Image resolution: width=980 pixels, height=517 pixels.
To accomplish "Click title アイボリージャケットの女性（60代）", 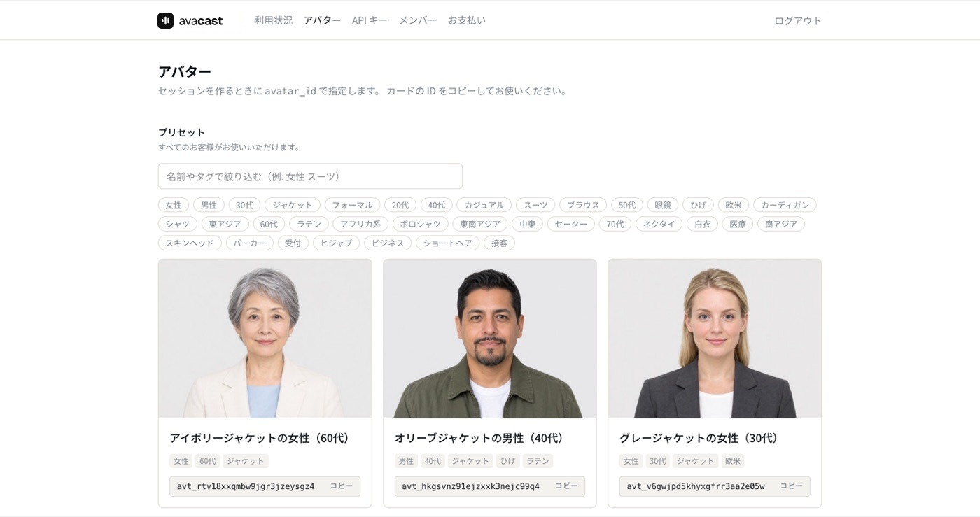I will tap(262, 438).
